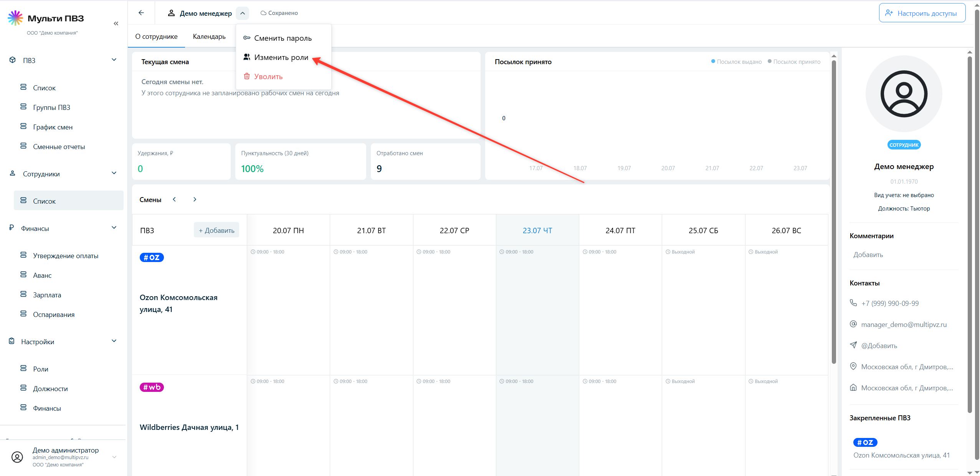Click the Настройки clipboard icon

12,342
